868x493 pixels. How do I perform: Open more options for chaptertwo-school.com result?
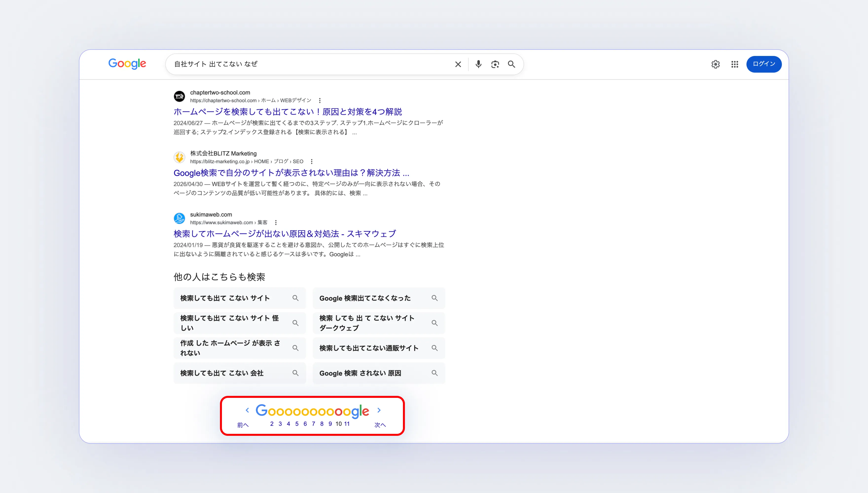click(320, 101)
